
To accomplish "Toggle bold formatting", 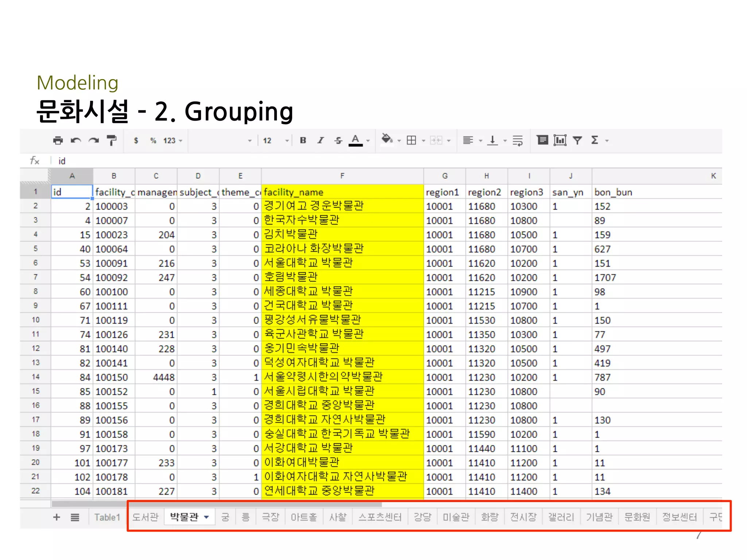I will pos(303,140).
